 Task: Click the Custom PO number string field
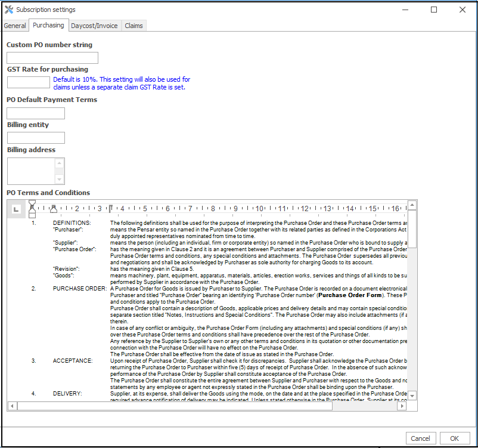tap(52, 58)
